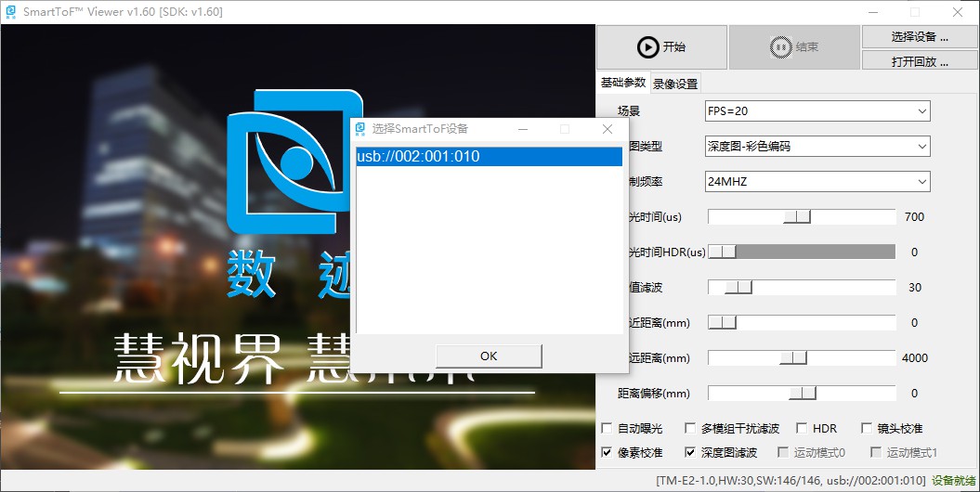The image size is (980, 492).
Task: Click OK in the device dialog
Action: pyautogui.click(x=489, y=356)
